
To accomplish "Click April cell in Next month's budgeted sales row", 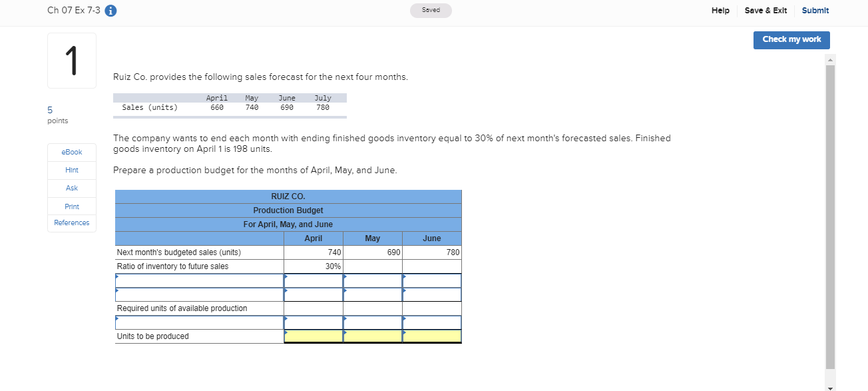I will 314,252.
